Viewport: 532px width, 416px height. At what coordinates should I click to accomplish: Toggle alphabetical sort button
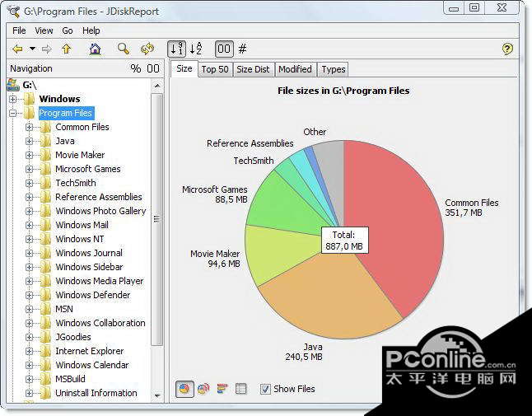[196, 49]
